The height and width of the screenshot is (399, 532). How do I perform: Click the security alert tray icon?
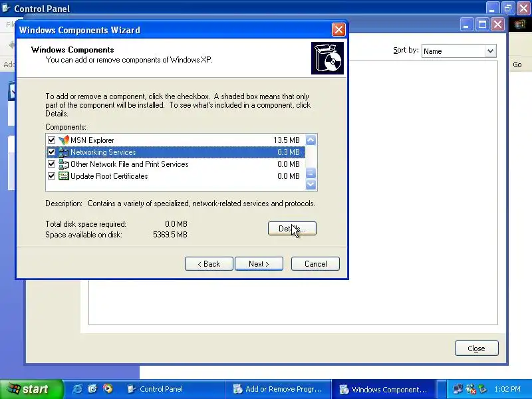click(x=471, y=389)
